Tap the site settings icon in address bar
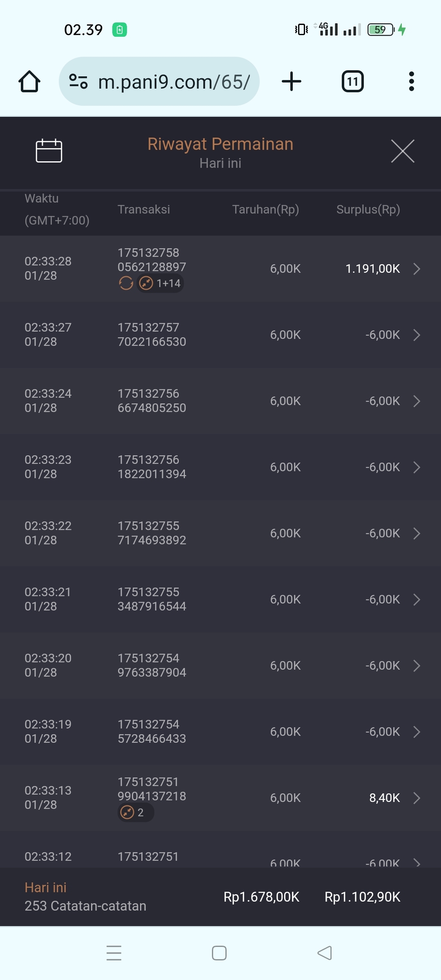Screen dimensions: 441x980 point(78,81)
